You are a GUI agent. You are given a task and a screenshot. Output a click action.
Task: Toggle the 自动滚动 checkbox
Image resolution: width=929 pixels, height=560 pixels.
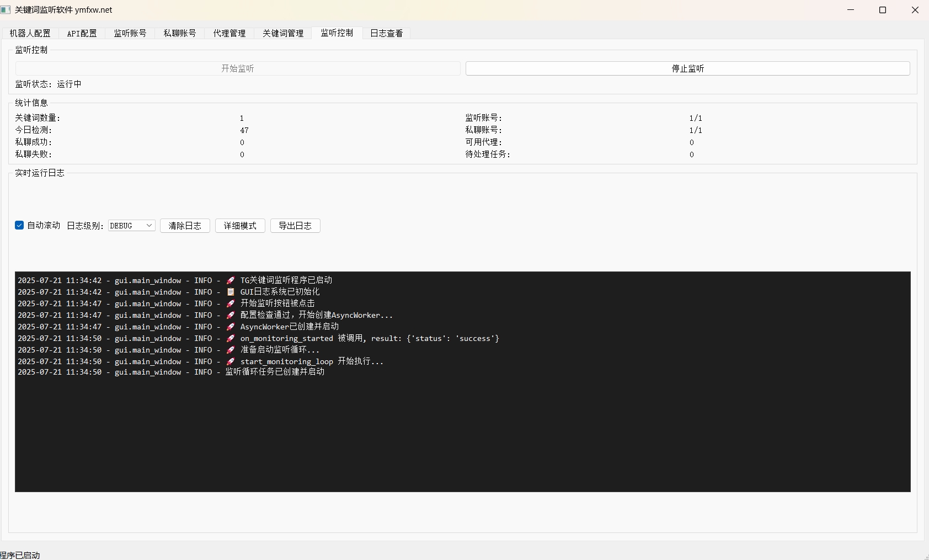point(20,225)
